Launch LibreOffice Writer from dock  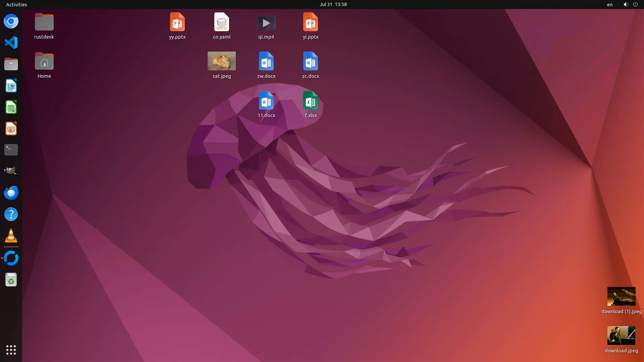11,86
